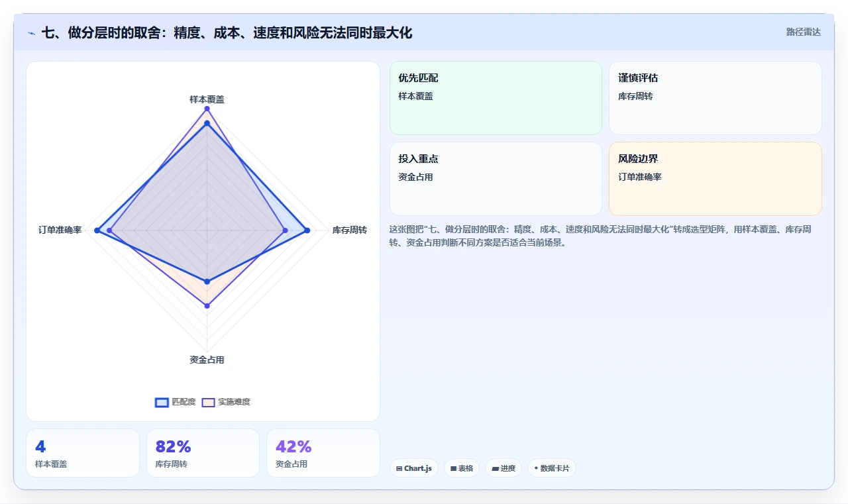Select the 进度 chip
The image size is (848, 504).
503,468
